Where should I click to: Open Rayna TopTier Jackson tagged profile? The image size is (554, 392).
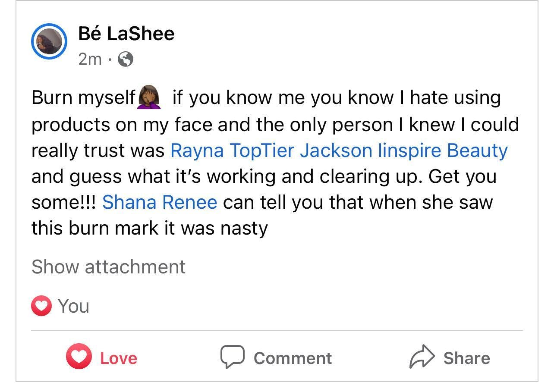(272, 150)
